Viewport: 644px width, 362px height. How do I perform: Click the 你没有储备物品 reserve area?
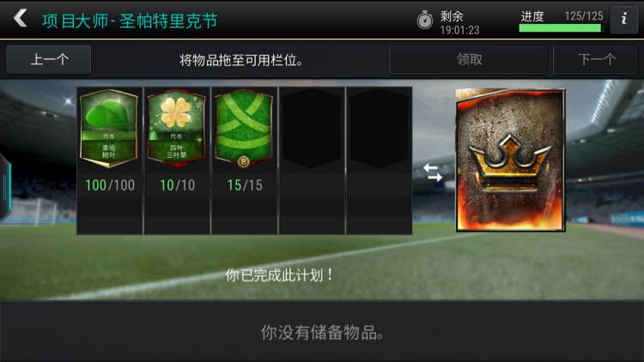tap(322, 333)
